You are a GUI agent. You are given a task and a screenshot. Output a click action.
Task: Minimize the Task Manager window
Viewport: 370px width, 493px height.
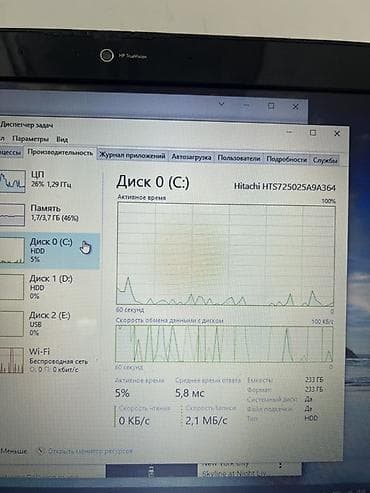[x=289, y=132]
